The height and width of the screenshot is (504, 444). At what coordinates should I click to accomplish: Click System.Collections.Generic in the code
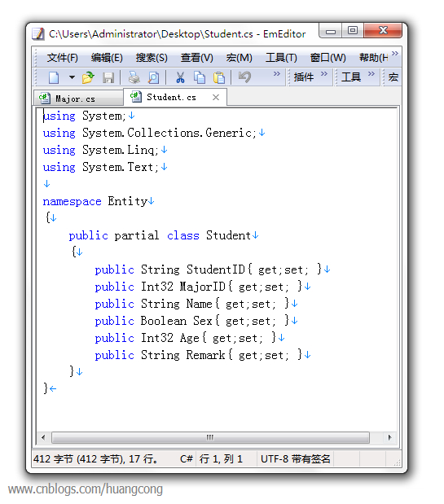click(167, 133)
